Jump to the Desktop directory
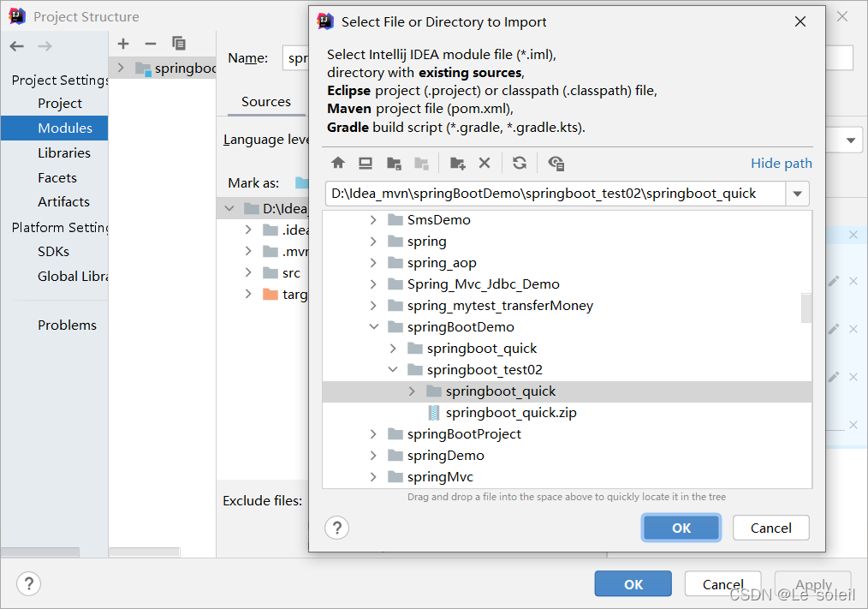 coord(366,163)
